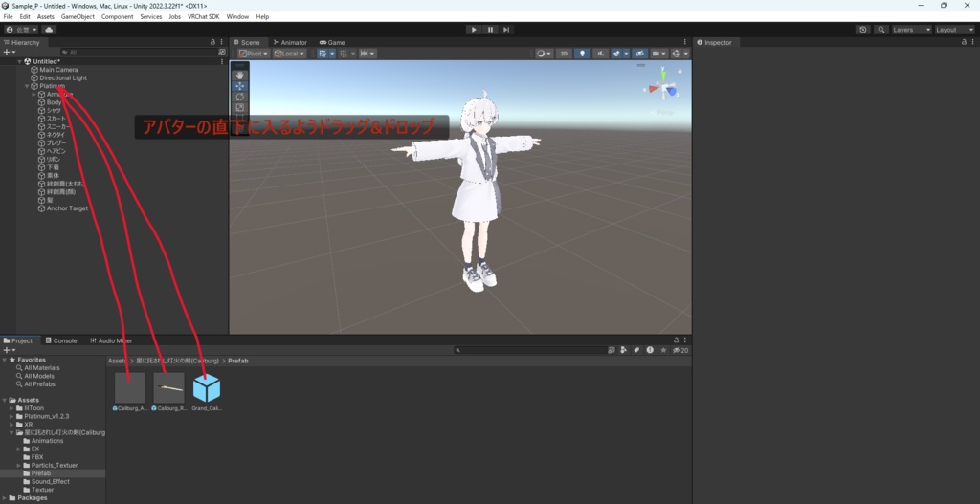Select the Move tool in Scene
Image resolution: width=980 pixels, height=504 pixels.
click(240, 85)
